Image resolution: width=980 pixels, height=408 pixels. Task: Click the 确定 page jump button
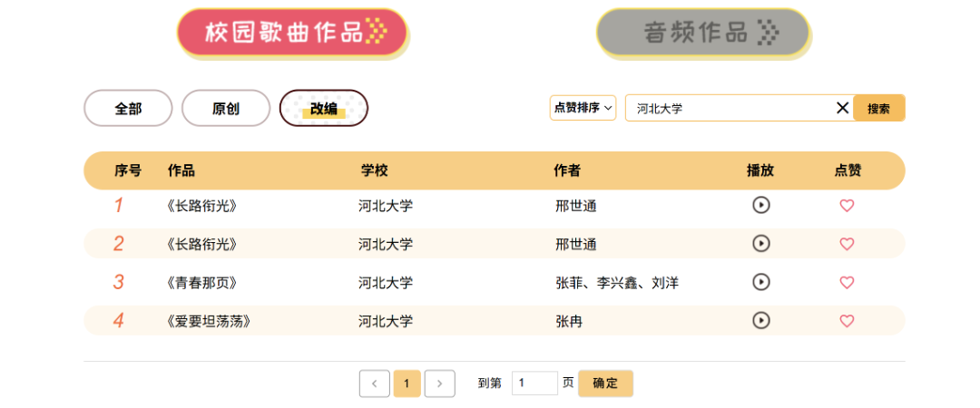[605, 384]
